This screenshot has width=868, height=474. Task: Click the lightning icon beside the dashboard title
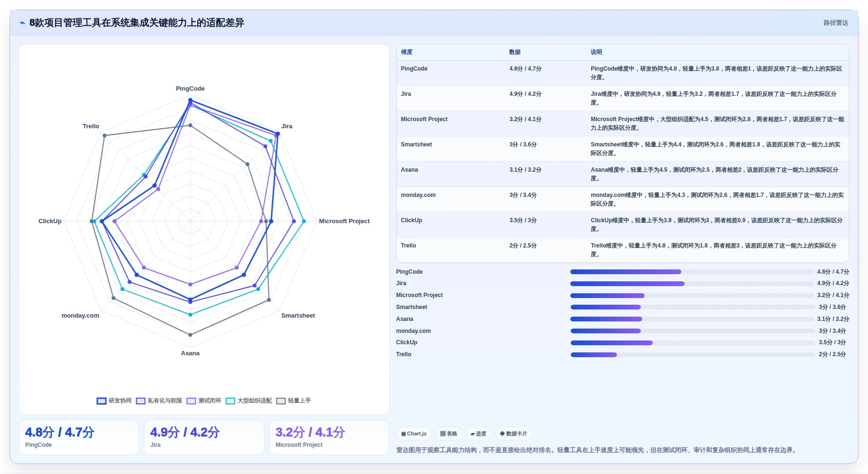point(22,23)
